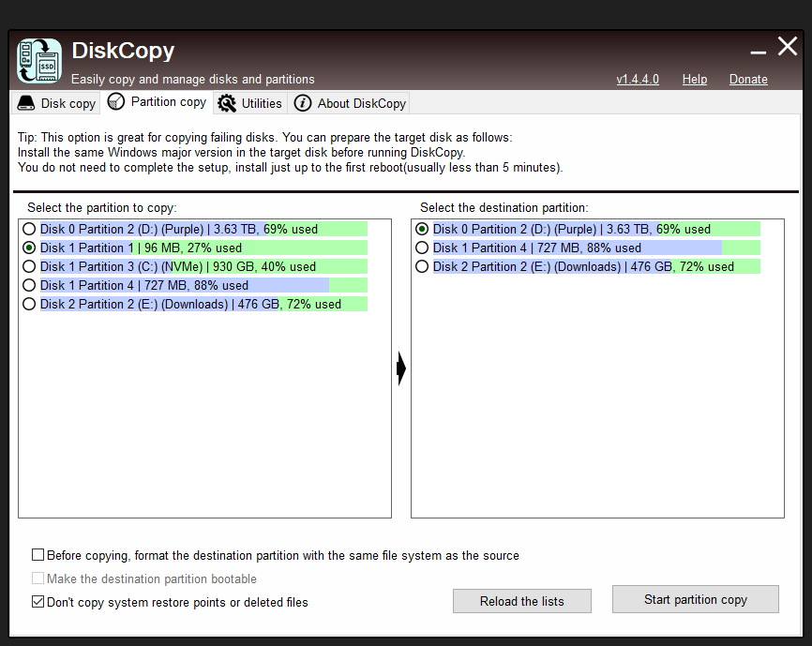Click the Utilities tab gear icon

226,103
